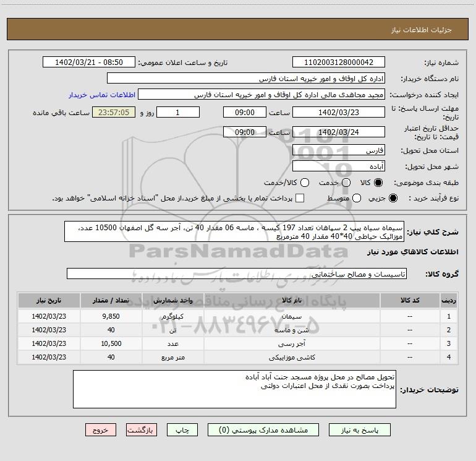Click the general need description text box
476x461 pixels.
[x=234, y=231]
